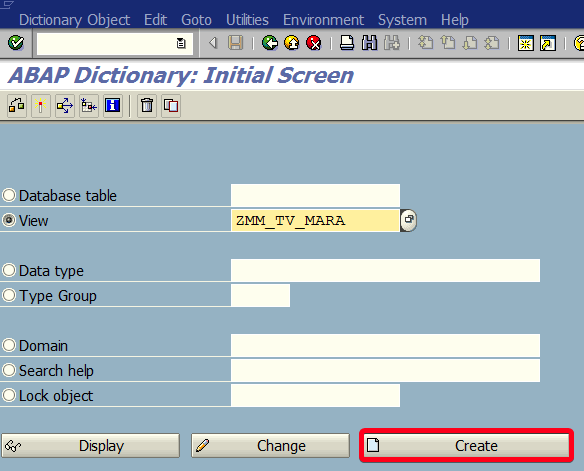Click the blue Information icon

pos(112,106)
